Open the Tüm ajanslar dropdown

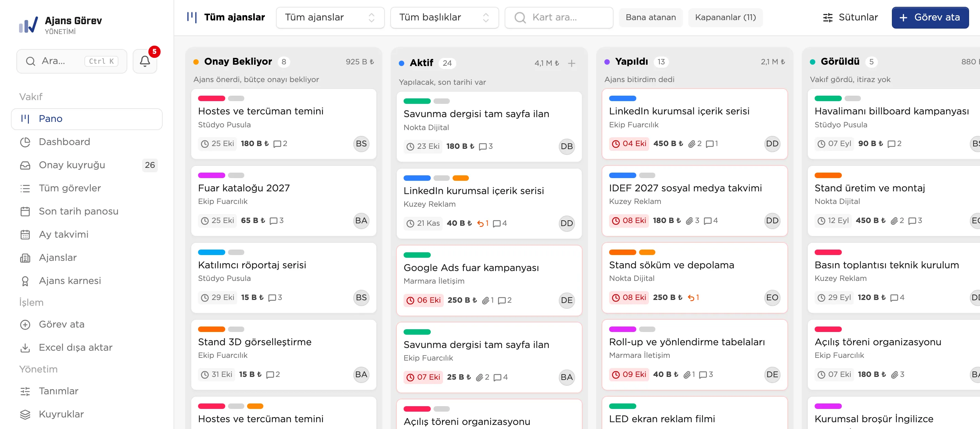[x=330, y=17]
